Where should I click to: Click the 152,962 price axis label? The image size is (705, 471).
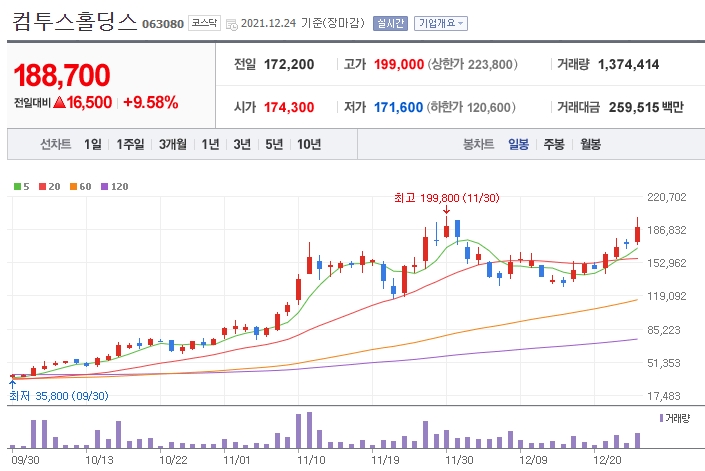point(667,263)
